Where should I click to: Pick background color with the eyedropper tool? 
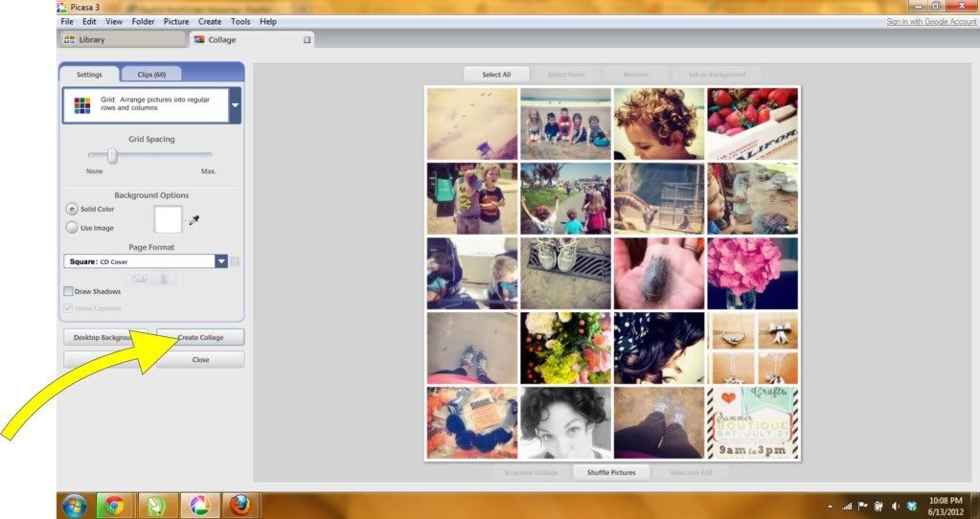click(194, 220)
